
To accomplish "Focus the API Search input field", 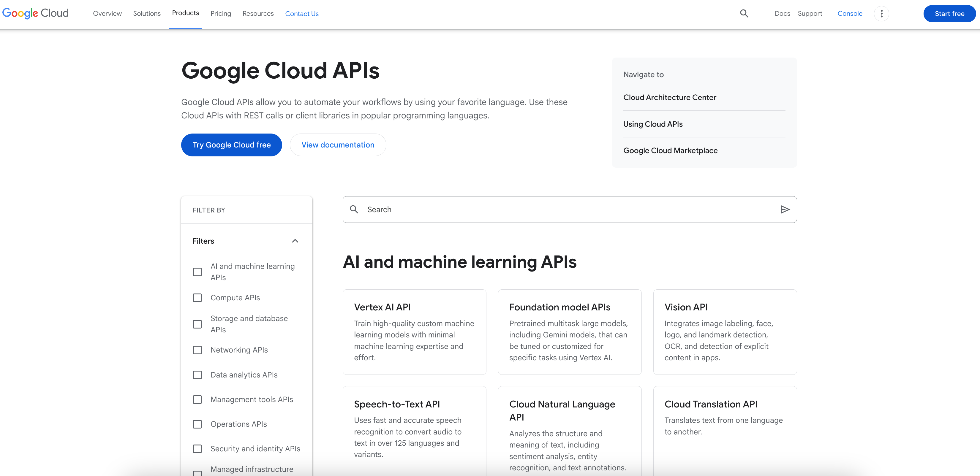I will (570, 210).
